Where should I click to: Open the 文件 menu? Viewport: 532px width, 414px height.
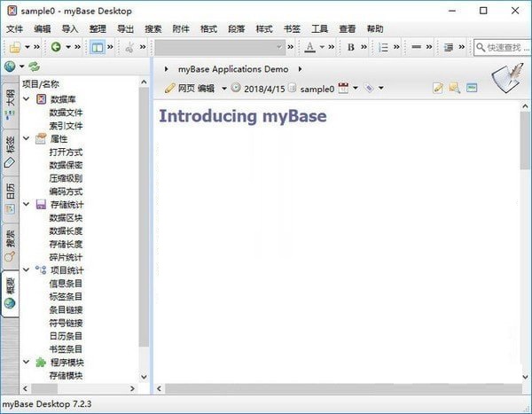(x=14, y=29)
